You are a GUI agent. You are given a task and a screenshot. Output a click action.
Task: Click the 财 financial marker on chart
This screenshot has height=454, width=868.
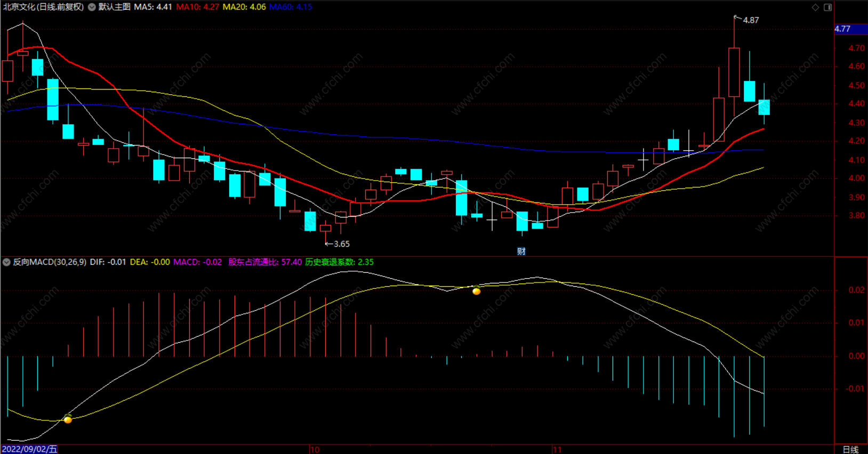pyautogui.click(x=521, y=251)
